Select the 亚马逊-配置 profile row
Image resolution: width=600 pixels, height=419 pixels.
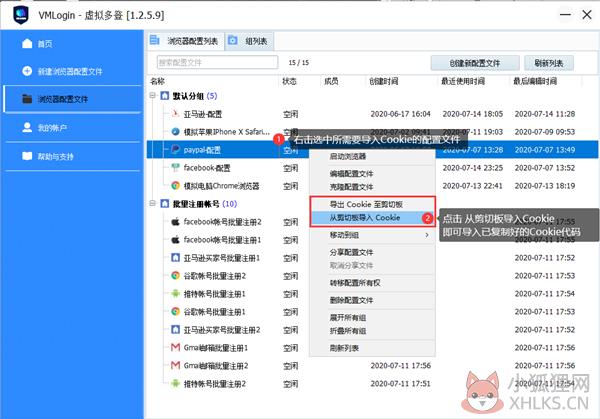pyautogui.click(x=372, y=114)
